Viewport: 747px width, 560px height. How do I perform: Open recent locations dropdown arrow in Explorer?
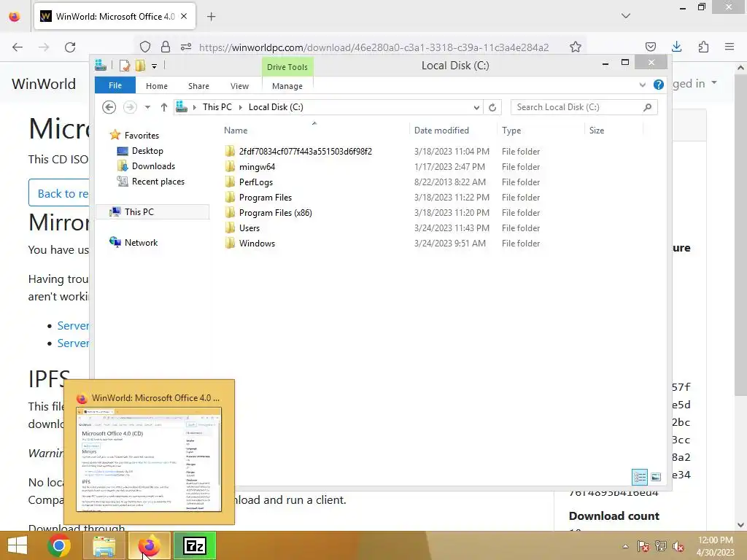coord(147,107)
